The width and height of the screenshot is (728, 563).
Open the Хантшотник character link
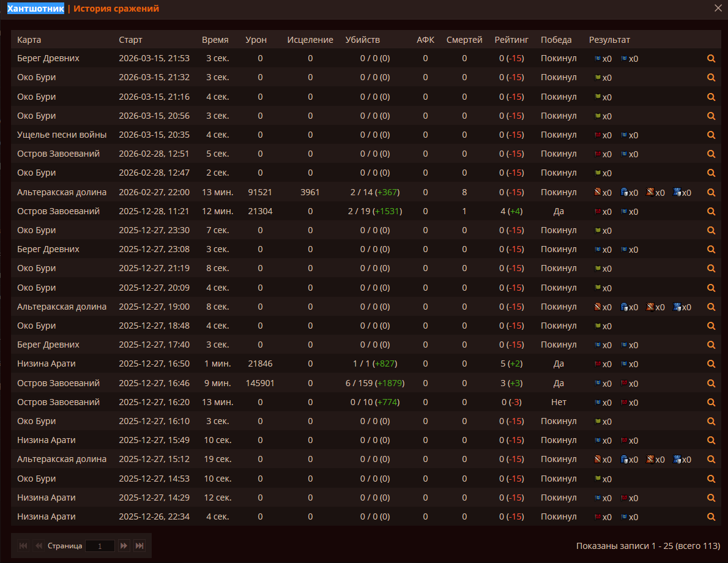click(35, 9)
